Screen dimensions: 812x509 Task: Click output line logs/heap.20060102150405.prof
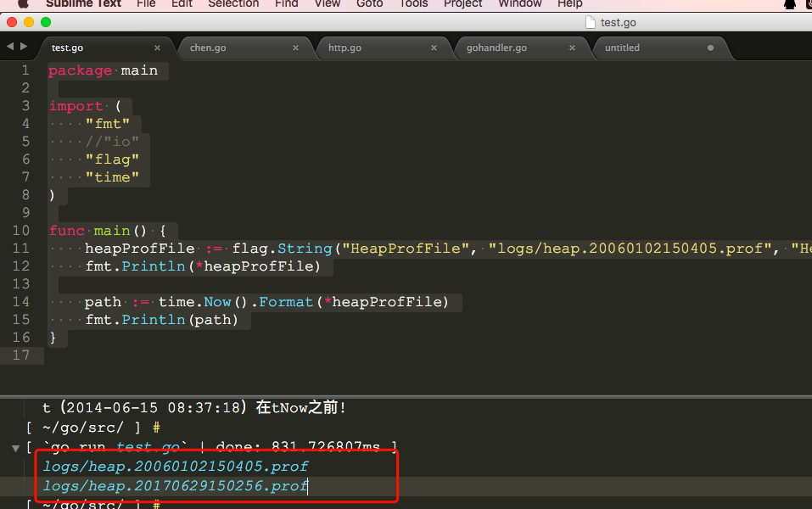pos(176,467)
